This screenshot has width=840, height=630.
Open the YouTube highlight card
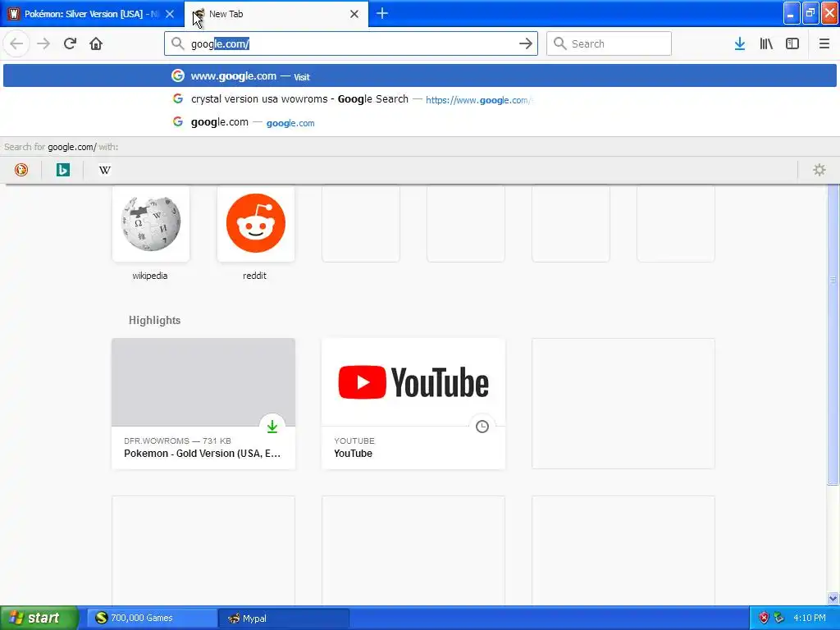(x=413, y=404)
